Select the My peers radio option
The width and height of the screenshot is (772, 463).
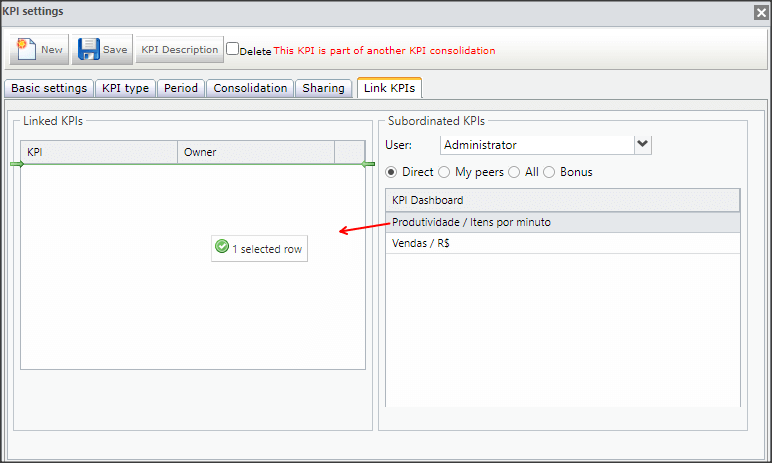tap(444, 172)
